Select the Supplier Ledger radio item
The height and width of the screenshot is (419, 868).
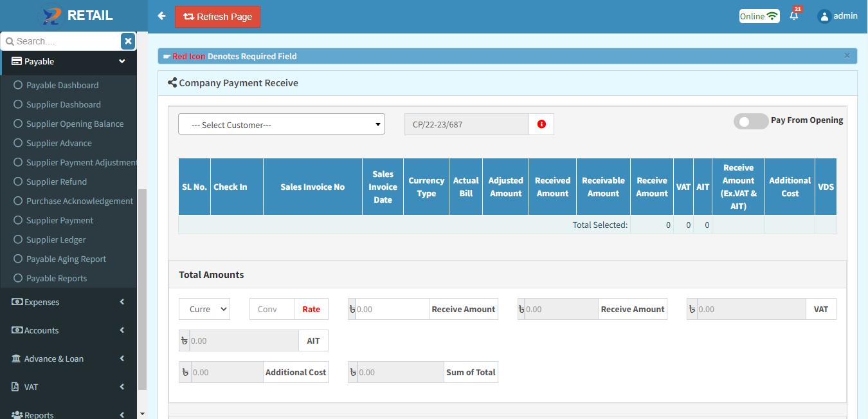[x=18, y=239]
